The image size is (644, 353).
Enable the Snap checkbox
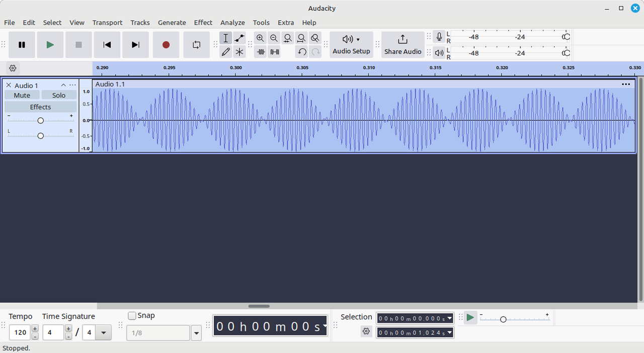[x=132, y=315]
